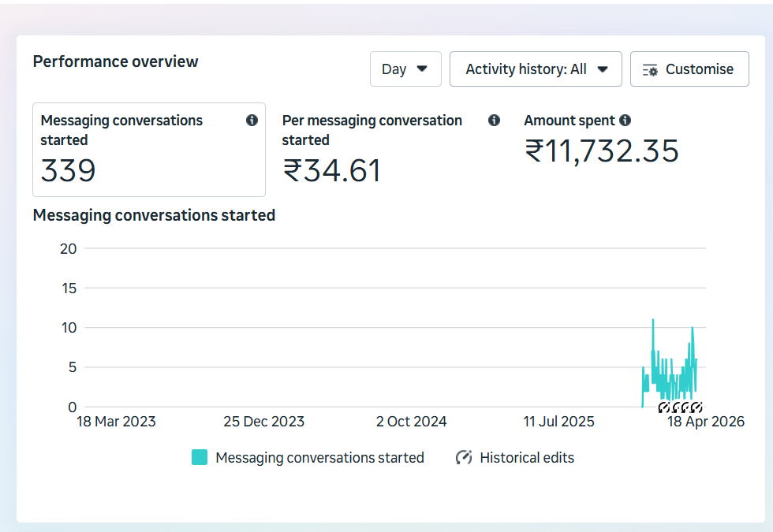Viewport: 773px width, 532px height.
Task: Open the tooltip icon next to Per messaging conversation
Action: (x=494, y=120)
